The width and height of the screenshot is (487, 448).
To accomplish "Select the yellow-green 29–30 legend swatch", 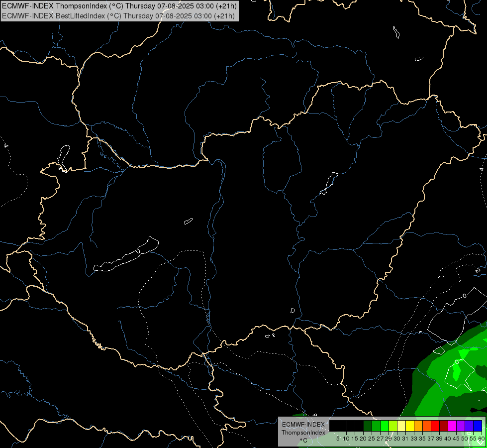I will (x=393, y=426).
